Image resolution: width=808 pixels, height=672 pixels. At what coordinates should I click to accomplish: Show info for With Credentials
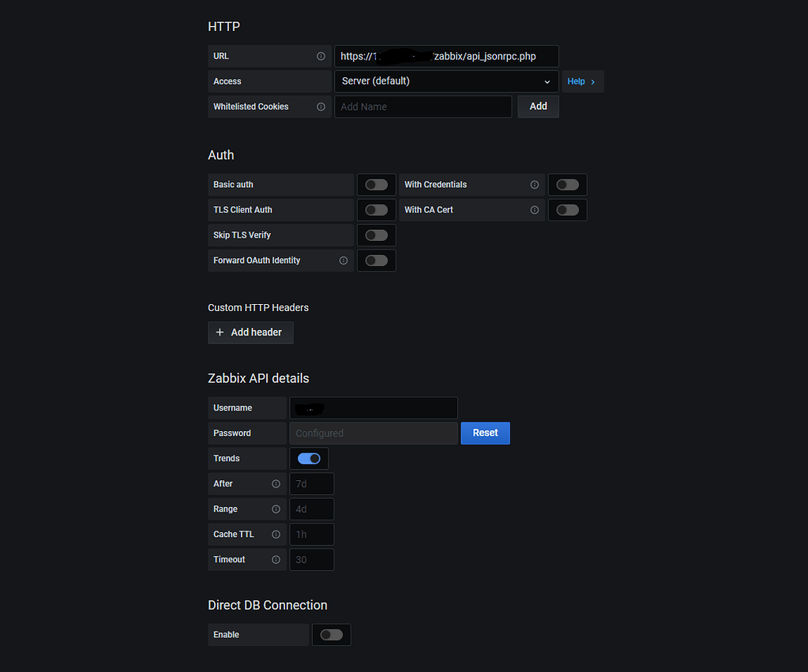tap(535, 185)
